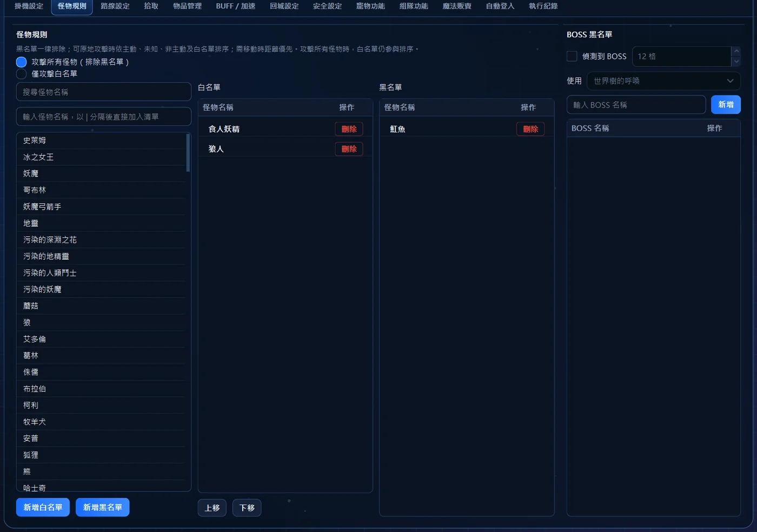Select the 寵物功能 tab

(371, 6)
